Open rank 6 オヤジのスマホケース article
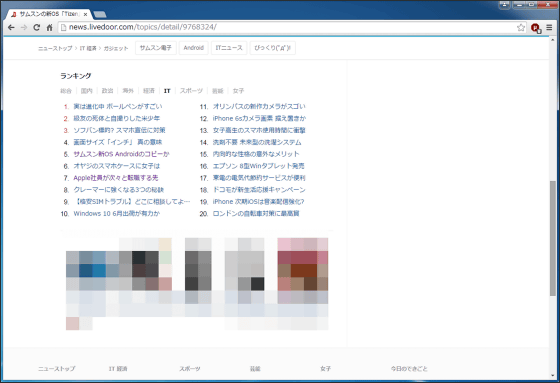The width and height of the screenshot is (560, 383). point(116,166)
